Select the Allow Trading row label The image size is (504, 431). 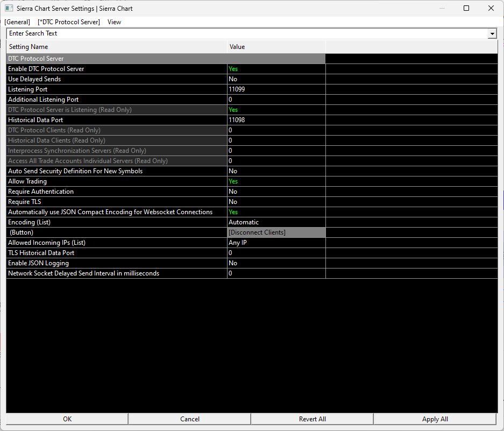[x=117, y=181]
